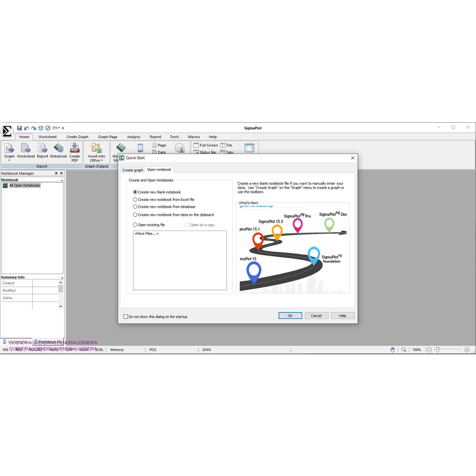Click the Export Report icon
Image resolution: width=476 pixels, height=476 pixels.
pyautogui.click(x=42, y=148)
